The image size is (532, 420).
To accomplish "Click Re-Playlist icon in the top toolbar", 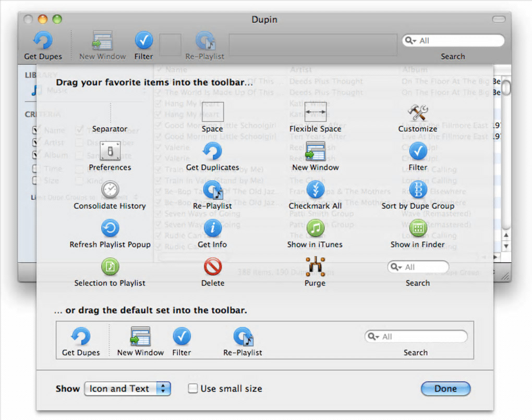I will [x=205, y=41].
